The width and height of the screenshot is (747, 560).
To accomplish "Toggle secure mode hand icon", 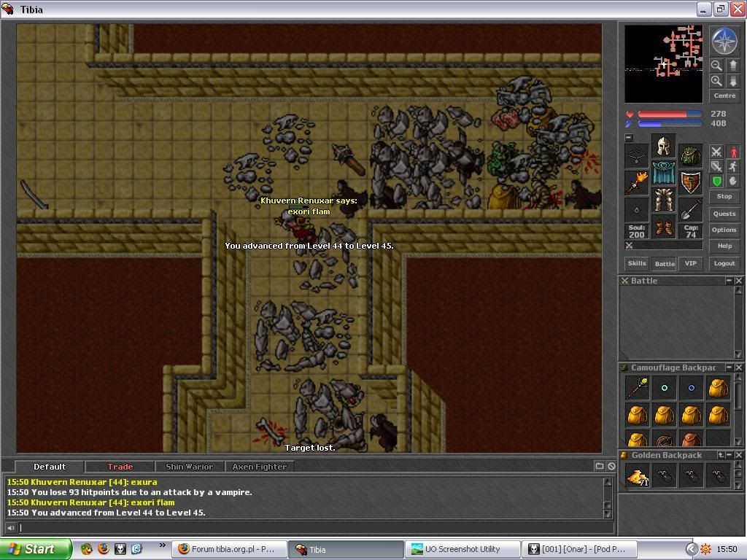I will pyautogui.click(x=733, y=181).
